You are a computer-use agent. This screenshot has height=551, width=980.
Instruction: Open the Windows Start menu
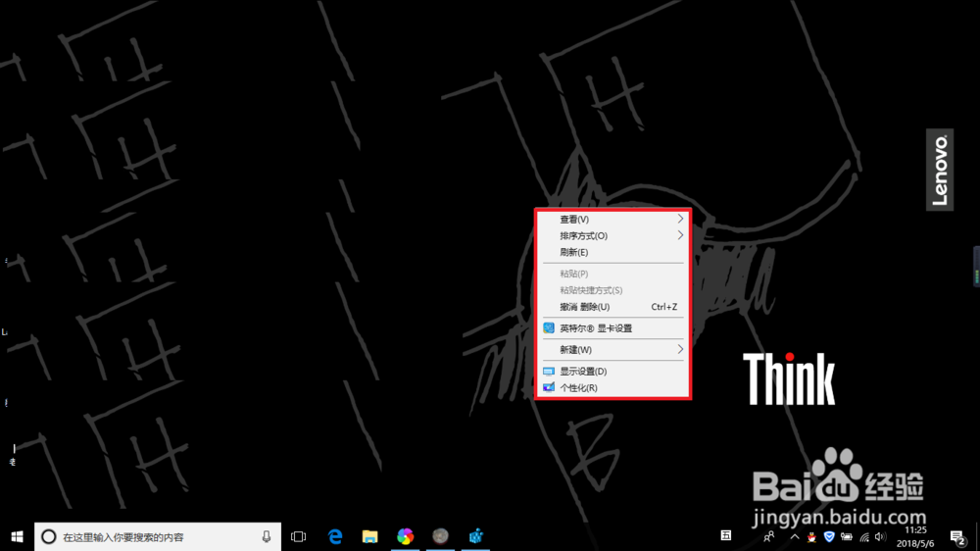pos(17,536)
